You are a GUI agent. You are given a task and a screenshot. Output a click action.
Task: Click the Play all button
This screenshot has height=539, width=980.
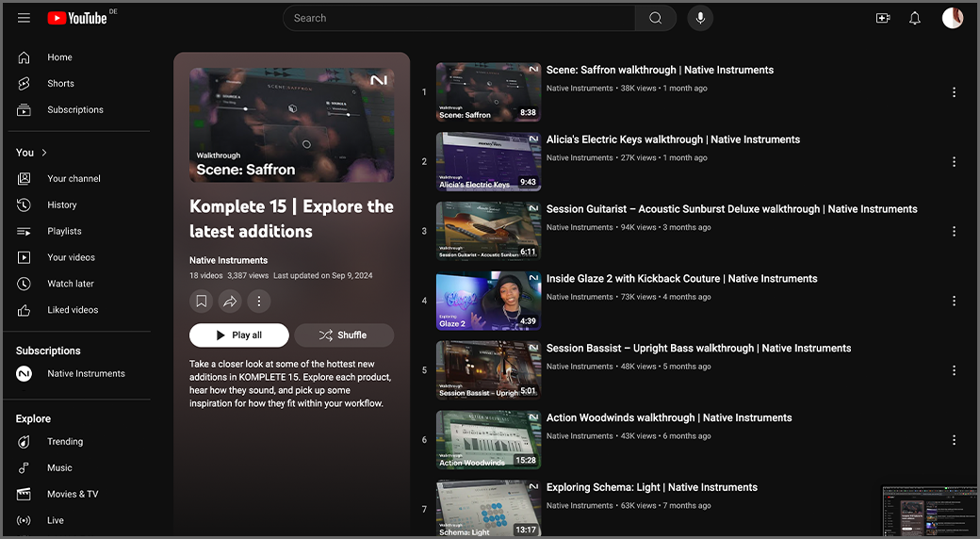pyautogui.click(x=238, y=335)
